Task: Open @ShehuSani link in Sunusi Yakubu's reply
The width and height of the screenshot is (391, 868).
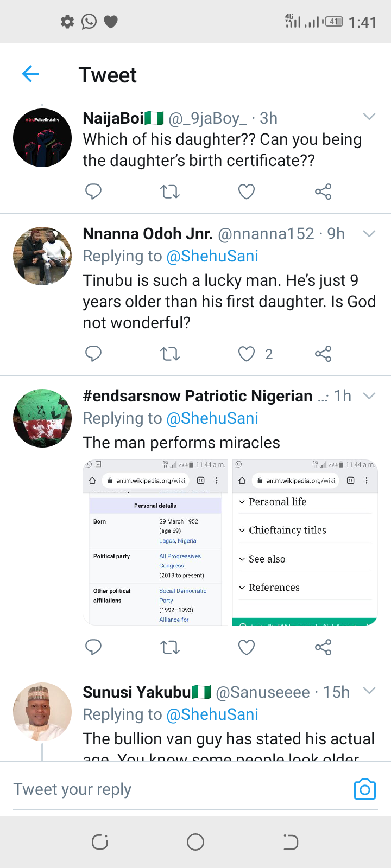Action: tap(212, 714)
